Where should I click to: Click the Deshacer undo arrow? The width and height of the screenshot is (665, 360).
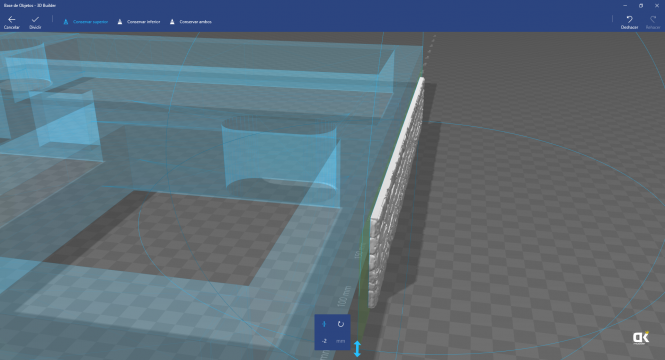coord(629,22)
